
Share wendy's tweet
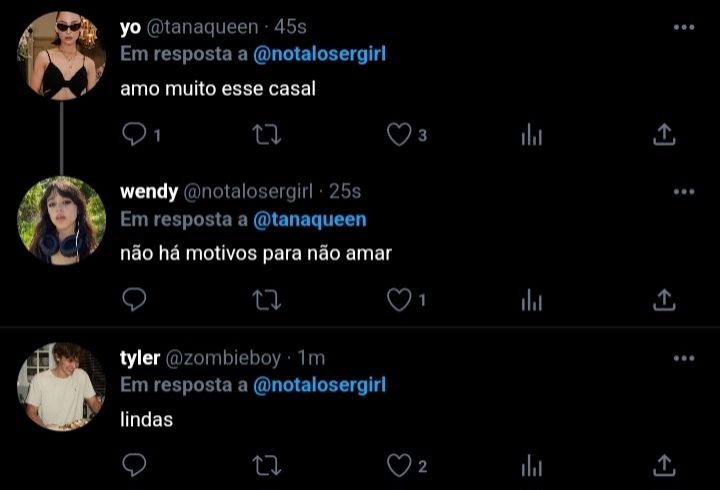664,300
